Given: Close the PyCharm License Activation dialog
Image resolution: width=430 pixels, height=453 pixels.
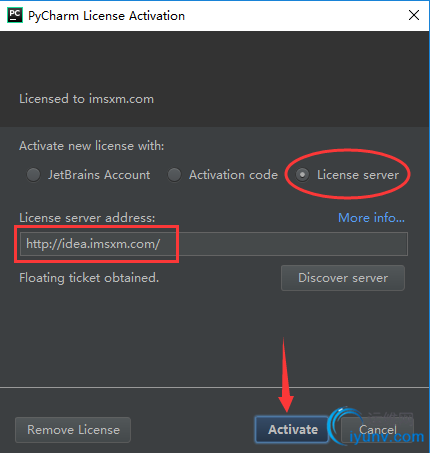Looking at the screenshot, I should [x=414, y=15].
